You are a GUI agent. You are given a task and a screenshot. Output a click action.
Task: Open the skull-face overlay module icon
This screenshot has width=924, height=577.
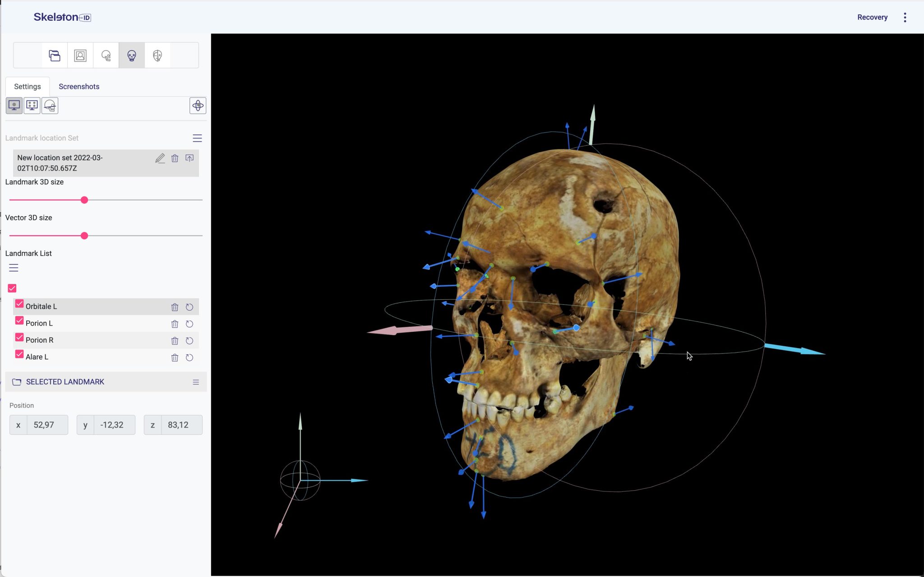click(x=157, y=56)
